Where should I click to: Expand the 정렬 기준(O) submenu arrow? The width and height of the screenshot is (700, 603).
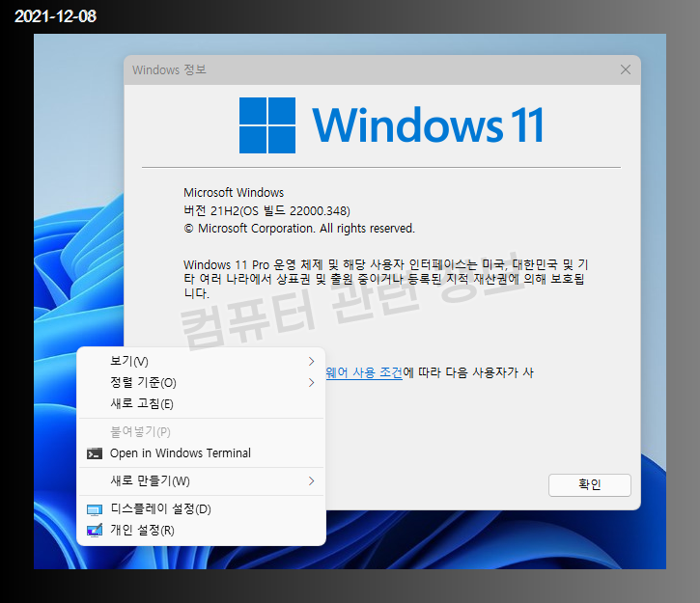311,383
